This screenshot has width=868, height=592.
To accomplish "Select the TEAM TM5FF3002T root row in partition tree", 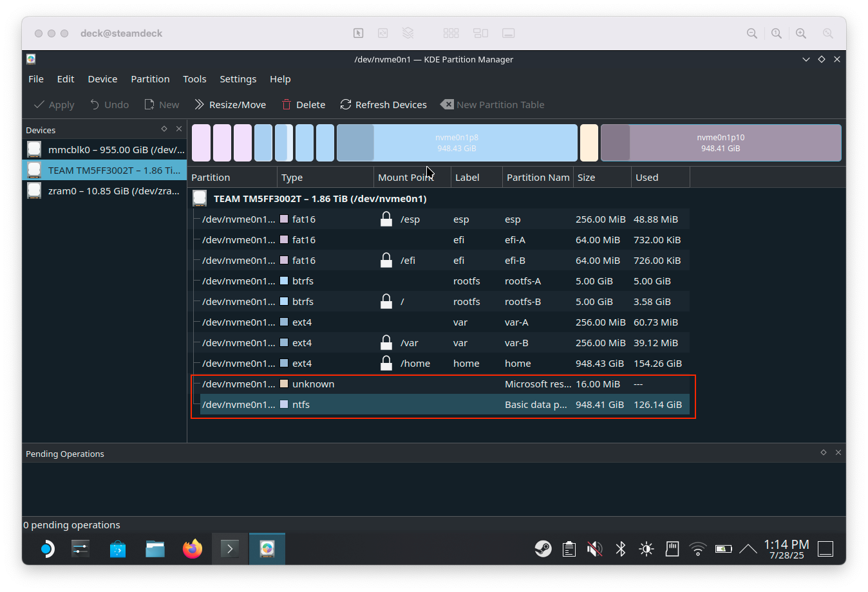I will click(440, 199).
